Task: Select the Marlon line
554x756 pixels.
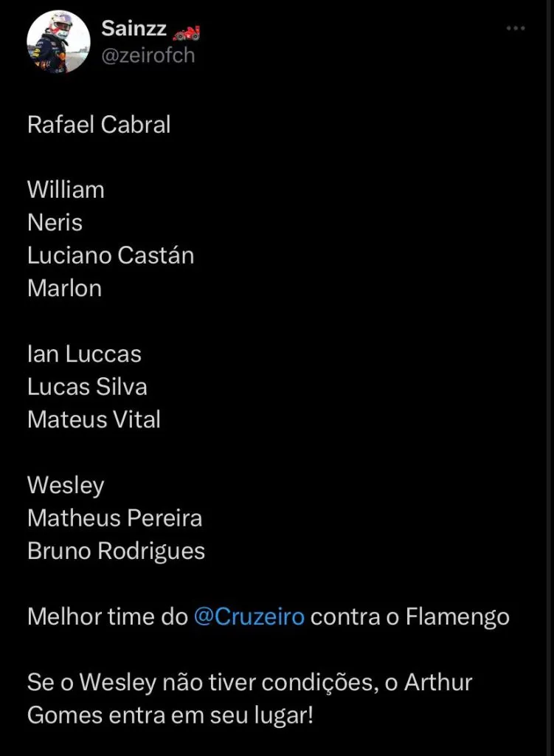Action: [x=64, y=287]
